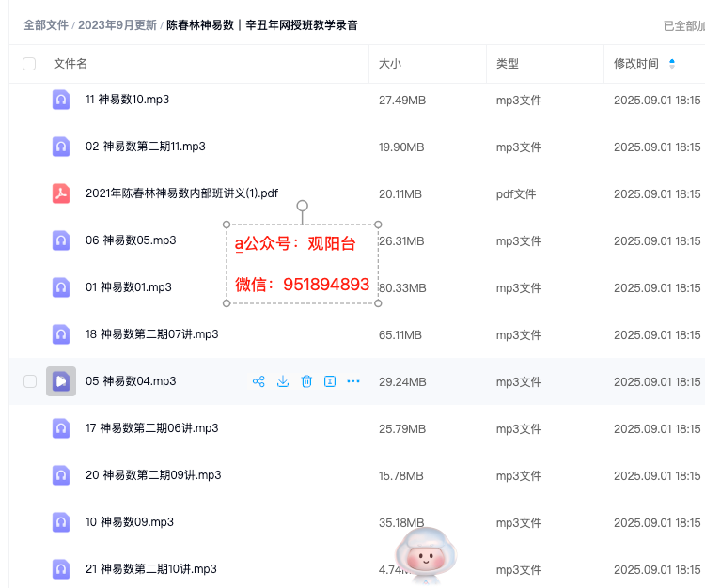Image resolution: width=705 pixels, height=588 pixels.
Task: Open the file 10 神易数09.mp3
Action: click(x=130, y=522)
